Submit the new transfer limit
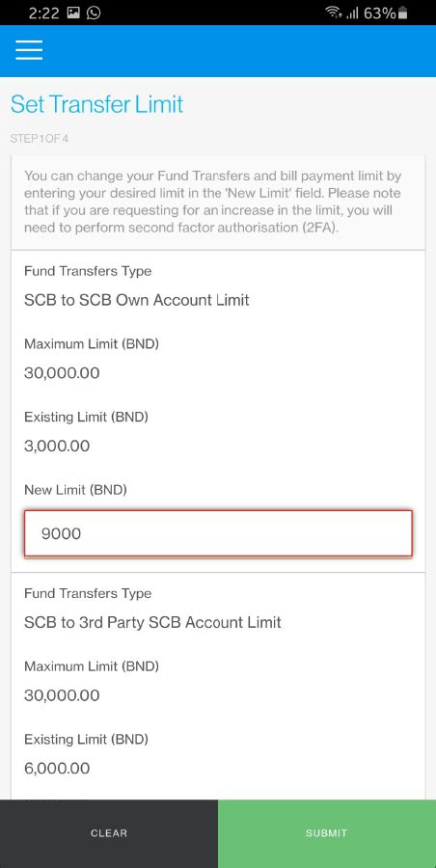This screenshot has width=436, height=868. (327, 833)
